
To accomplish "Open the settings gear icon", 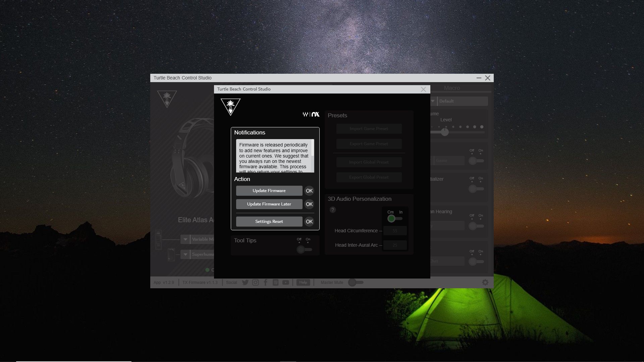I will tap(485, 283).
